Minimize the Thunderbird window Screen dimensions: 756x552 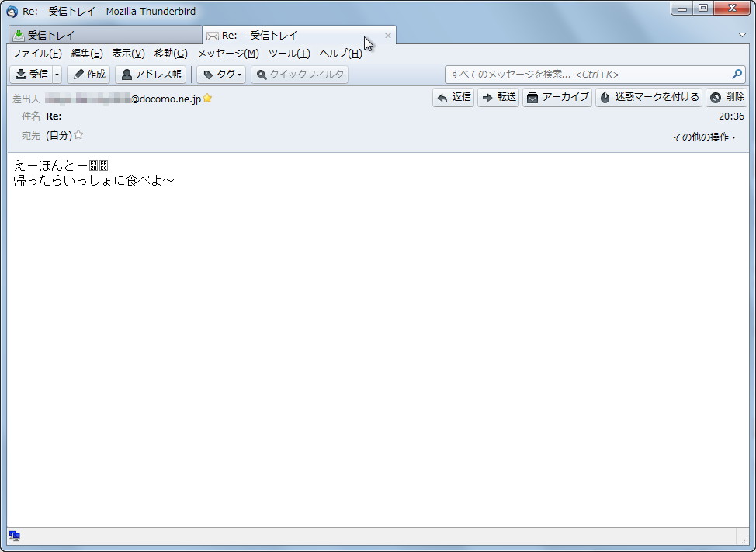(681, 9)
